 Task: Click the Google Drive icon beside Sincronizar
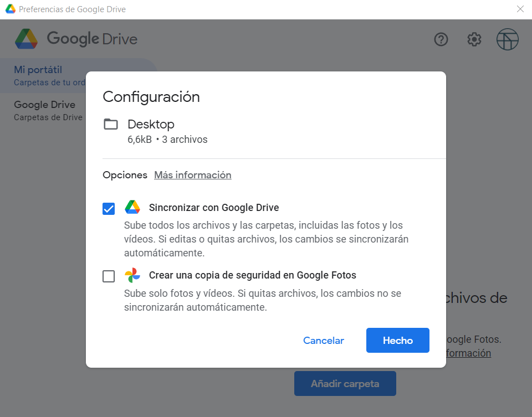coord(132,207)
